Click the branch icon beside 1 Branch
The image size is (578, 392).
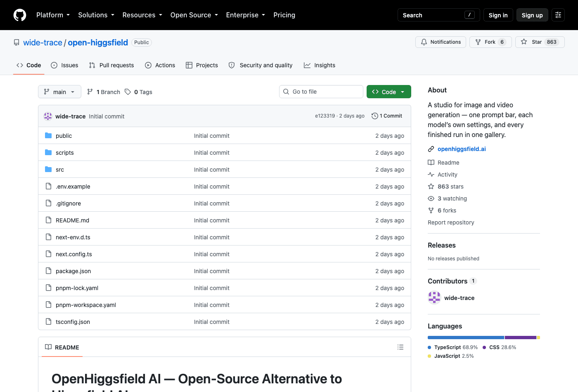pos(90,92)
